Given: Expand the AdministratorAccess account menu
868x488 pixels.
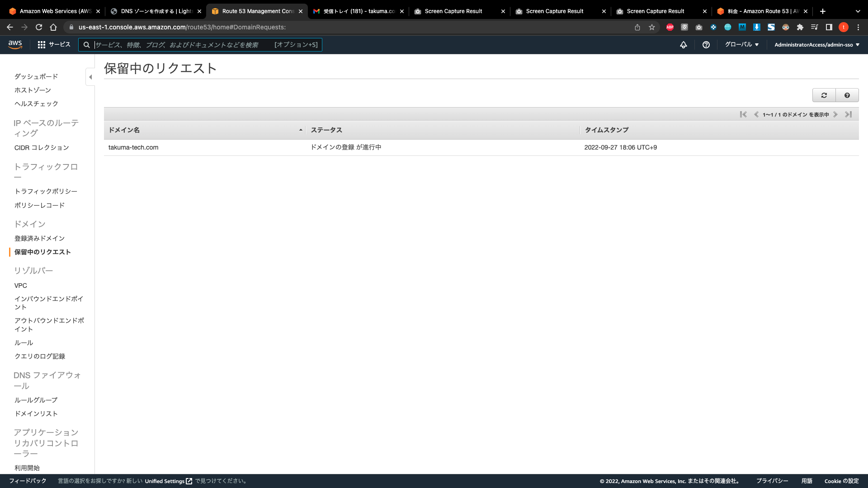Looking at the screenshot, I should (x=816, y=45).
